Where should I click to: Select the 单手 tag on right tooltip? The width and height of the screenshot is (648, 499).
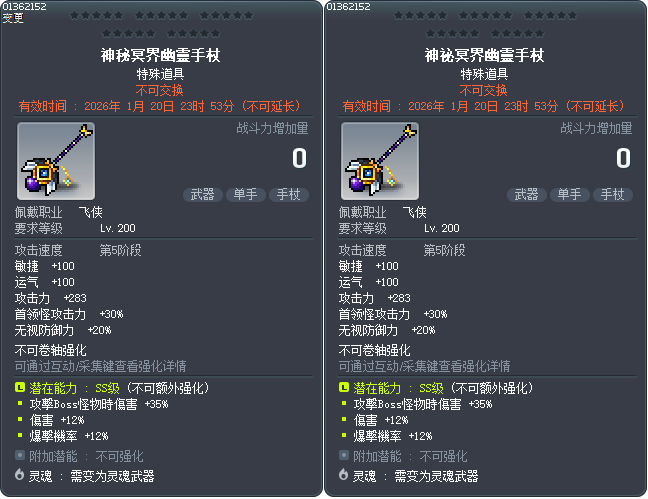pos(570,195)
